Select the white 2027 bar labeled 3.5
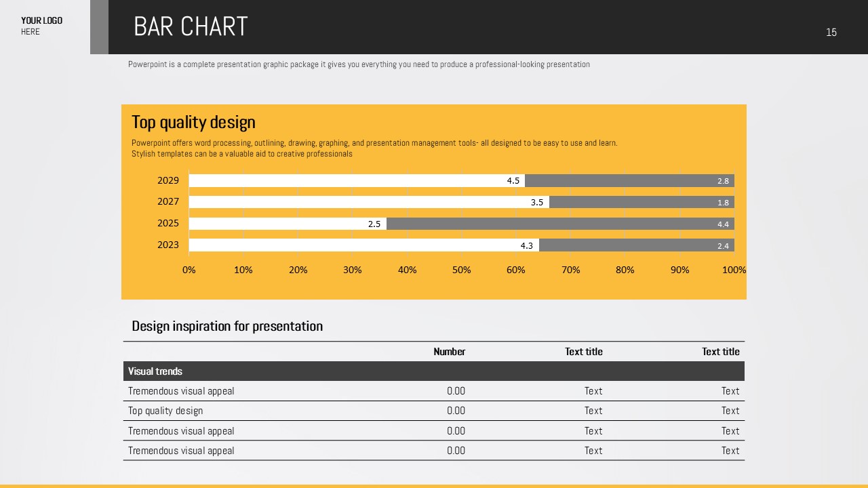This screenshot has width=868, height=488. [x=368, y=202]
